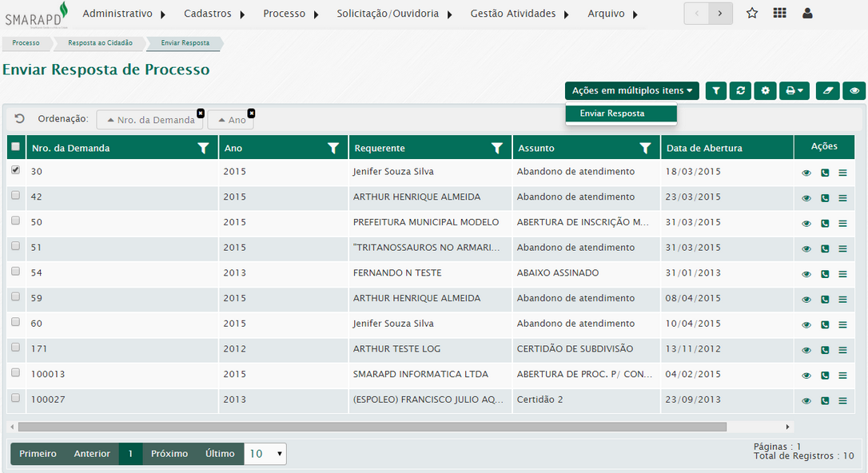
Task: Open the user profile icon
Action: coord(807,14)
